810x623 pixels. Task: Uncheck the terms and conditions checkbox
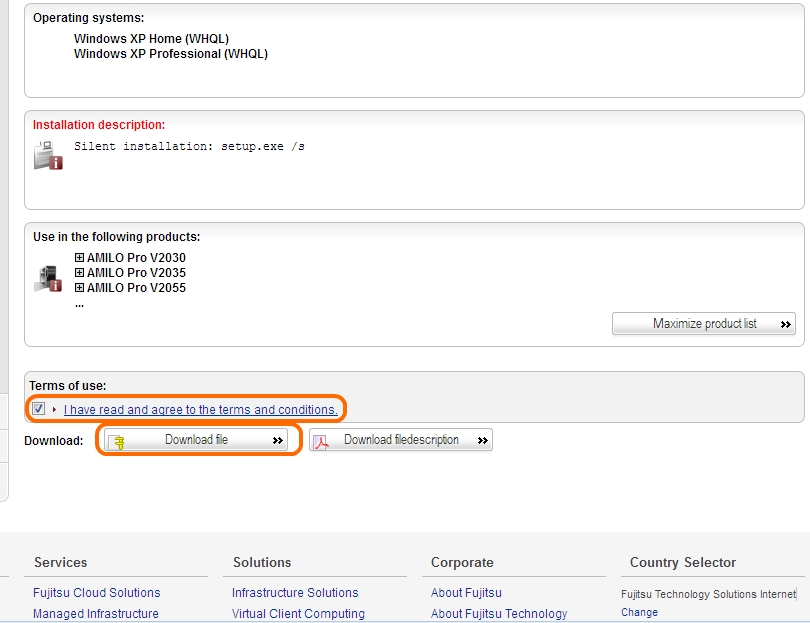click(38, 409)
